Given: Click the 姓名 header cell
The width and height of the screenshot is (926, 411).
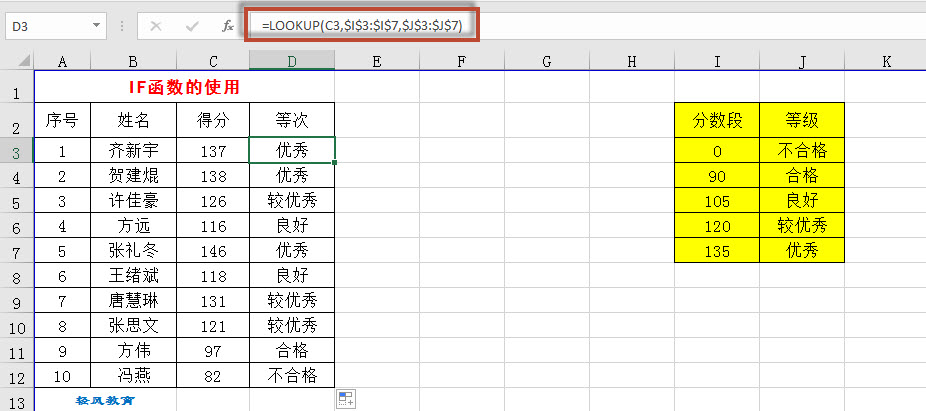Looking at the screenshot, I should [133, 120].
